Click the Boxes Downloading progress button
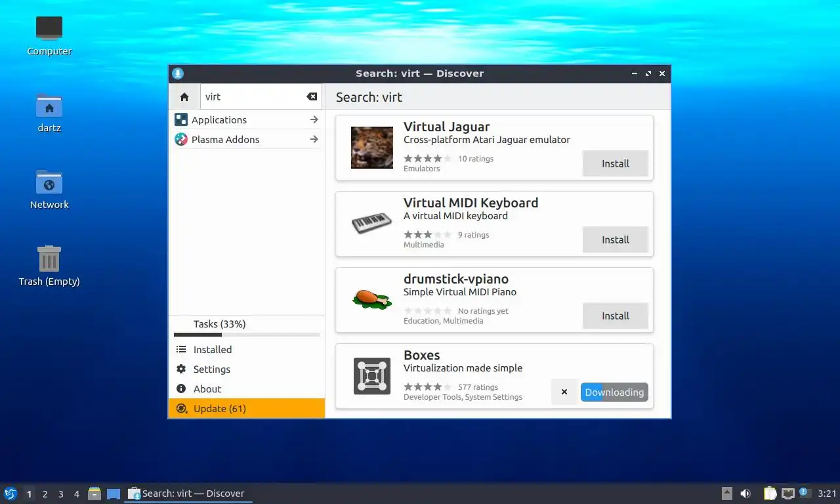840x504 pixels. pyautogui.click(x=614, y=392)
